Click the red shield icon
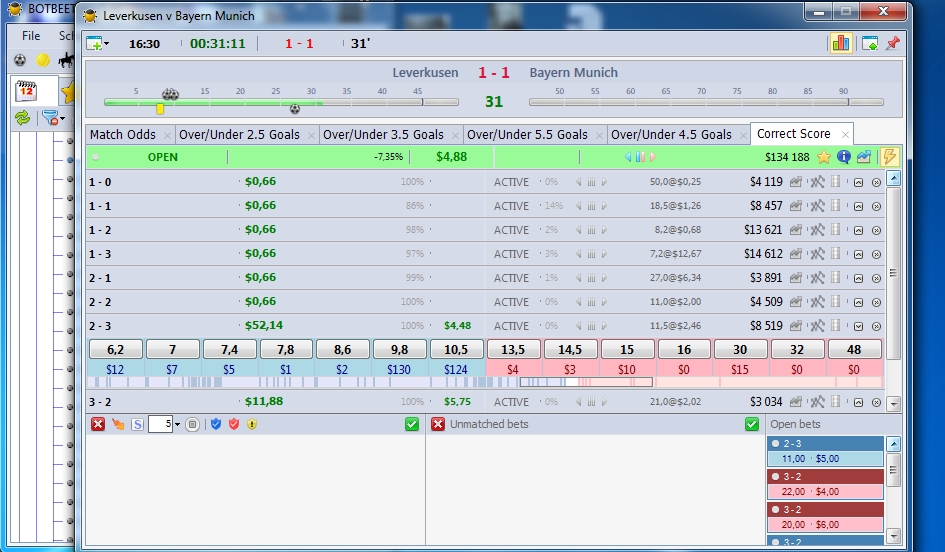Image resolution: width=945 pixels, height=552 pixels. click(234, 424)
